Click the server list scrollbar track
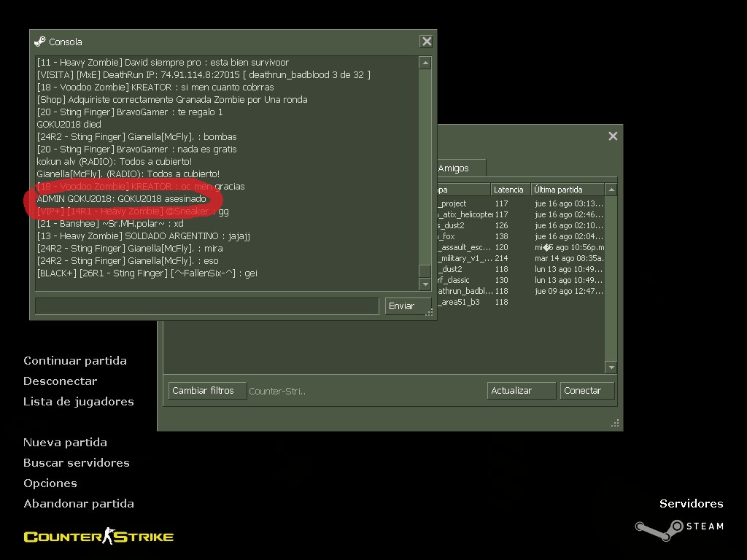This screenshot has width=747, height=560. (x=611, y=279)
